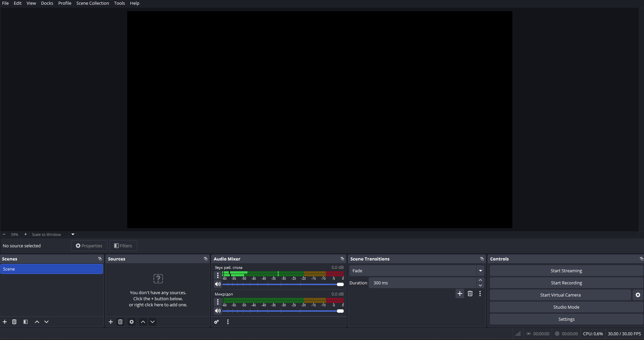Open options menu for Микр/доп channel
This screenshot has width=644, height=340.
[x=218, y=302]
